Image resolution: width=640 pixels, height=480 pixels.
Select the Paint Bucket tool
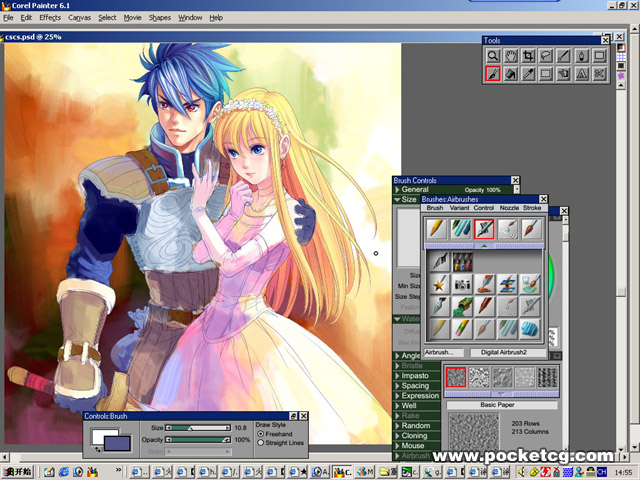pyautogui.click(x=511, y=74)
